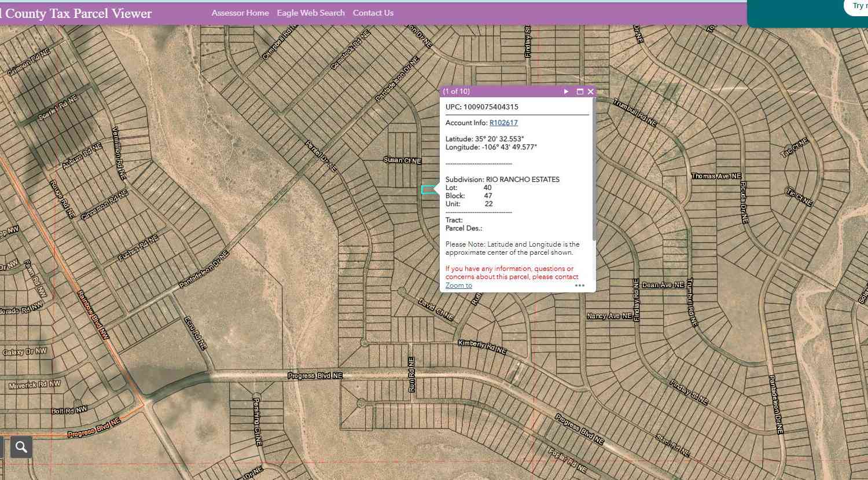Click the Bolt Rd NW map label
The image size is (868, 480).
coord(69,411)
